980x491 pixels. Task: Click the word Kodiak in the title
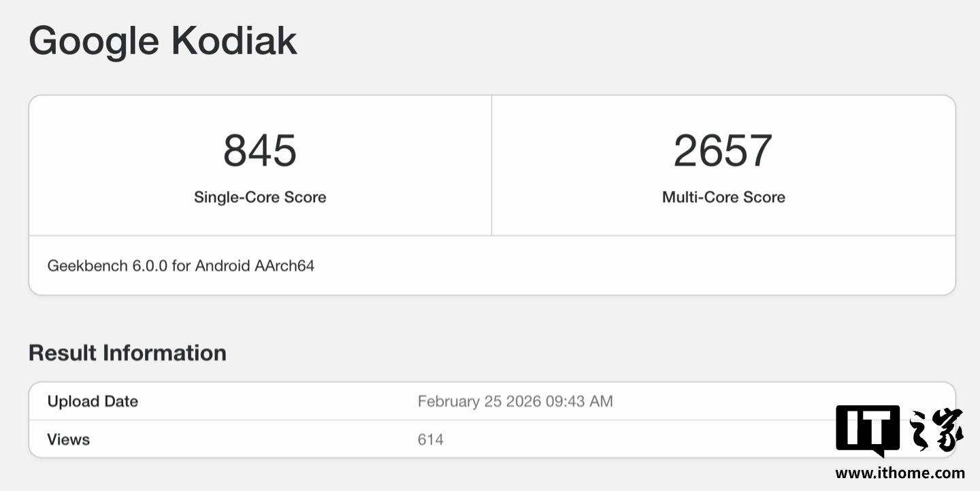coord(233,40)
